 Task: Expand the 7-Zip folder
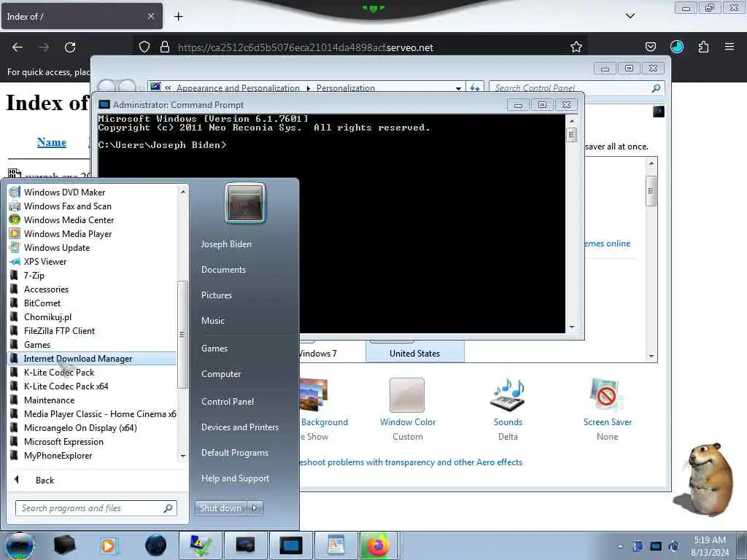pos(34,275)
